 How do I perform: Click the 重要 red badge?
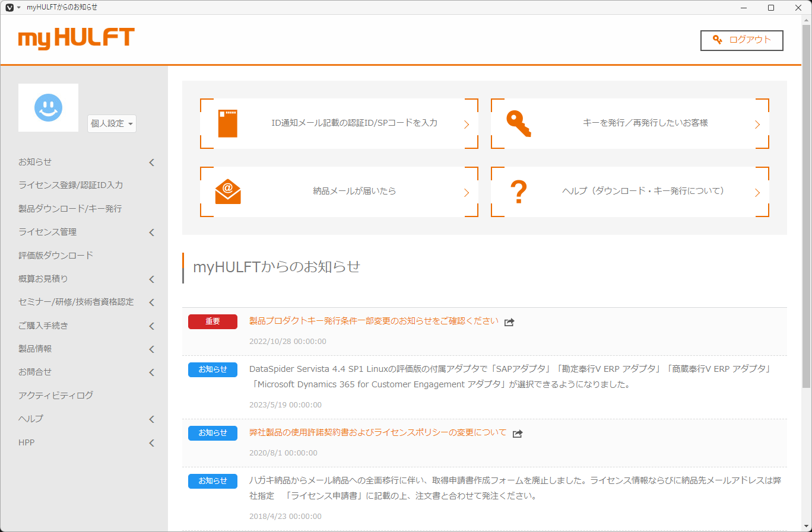coord(212,321)
